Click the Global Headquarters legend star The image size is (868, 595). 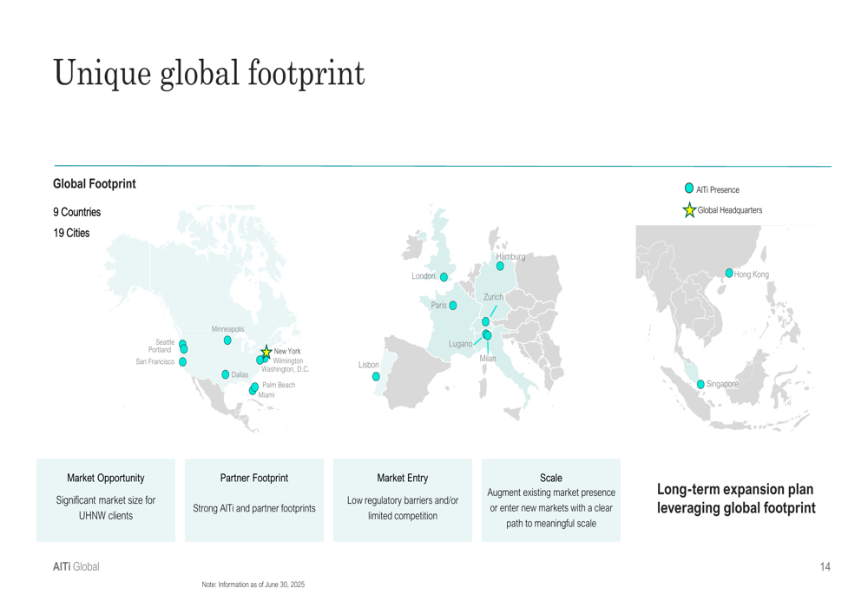click(x=689, y=210)
